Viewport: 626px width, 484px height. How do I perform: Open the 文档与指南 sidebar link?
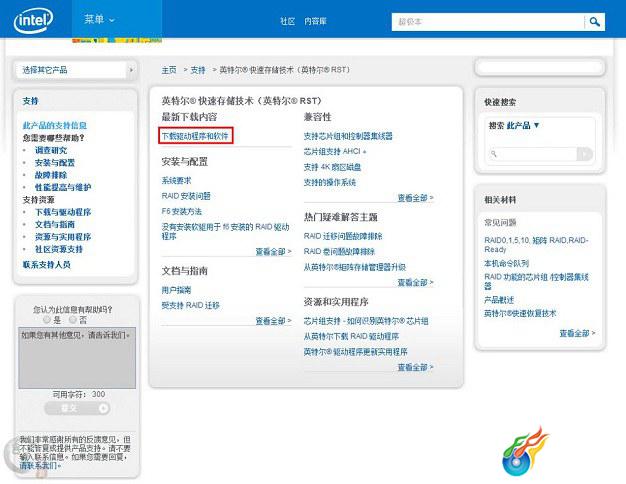tap(55, 224)
